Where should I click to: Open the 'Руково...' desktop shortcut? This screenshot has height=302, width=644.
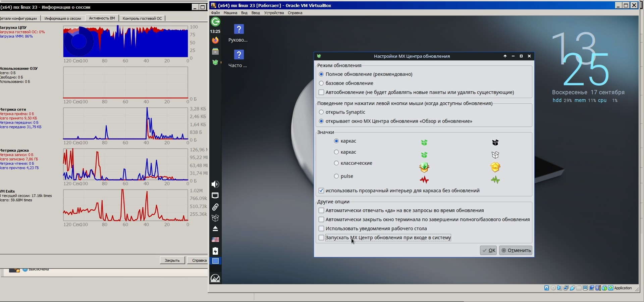pos(238,30)
